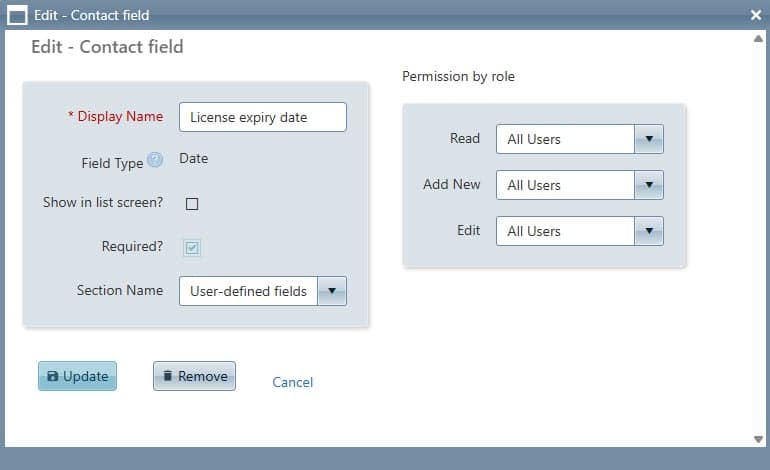Click the scrollbar down arrow
The image size is (770, 470).
pos(758,439)
